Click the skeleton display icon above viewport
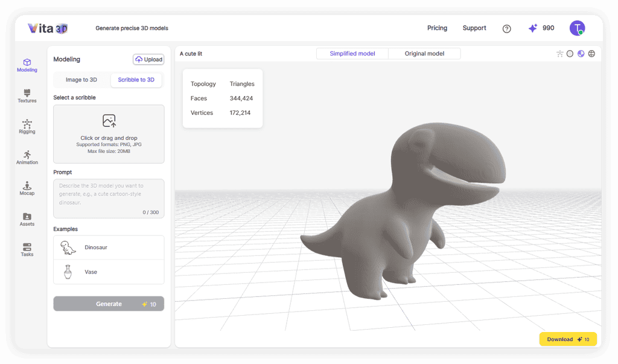This screenshot has width=618, height=364. point(559,53)
